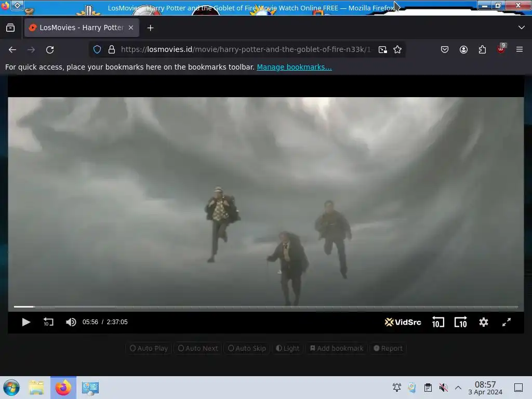
Task: Open Pocket save button
Action: 445,49
